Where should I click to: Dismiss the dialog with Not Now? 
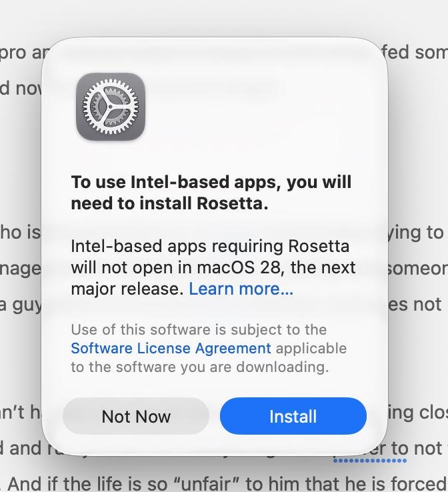coord(136,416)
